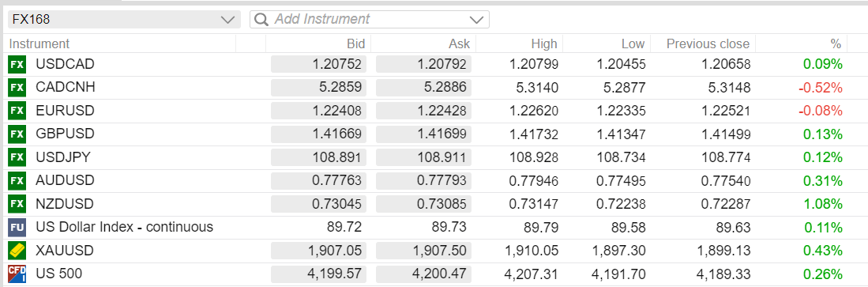The width and height of the screenshot is (868, 287).
Task: Click the FX icon beside GBPUSD
Action: pyautogui.click(x=17, y=134)
